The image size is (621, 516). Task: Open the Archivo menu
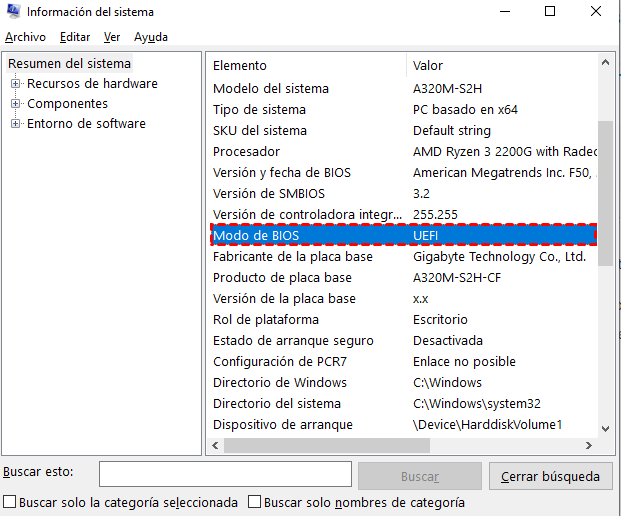pyautogui.click(x=25, y=37)
